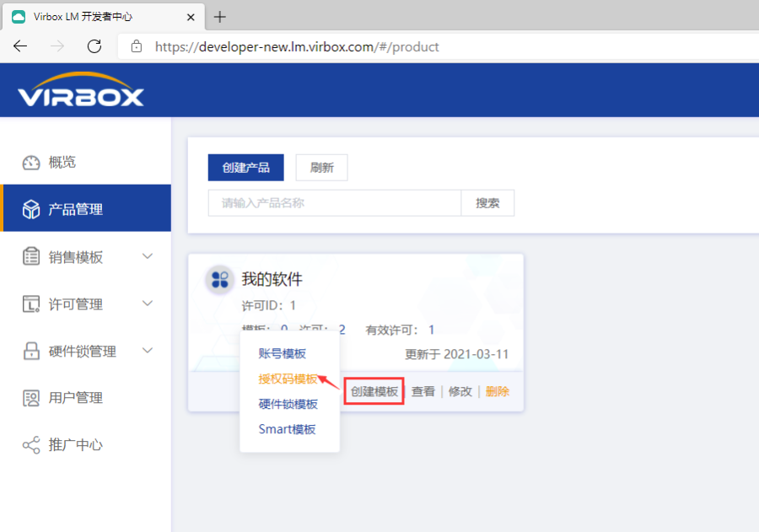Click the 刷新 refresh button
759x532 pixels.
(321, 168)
